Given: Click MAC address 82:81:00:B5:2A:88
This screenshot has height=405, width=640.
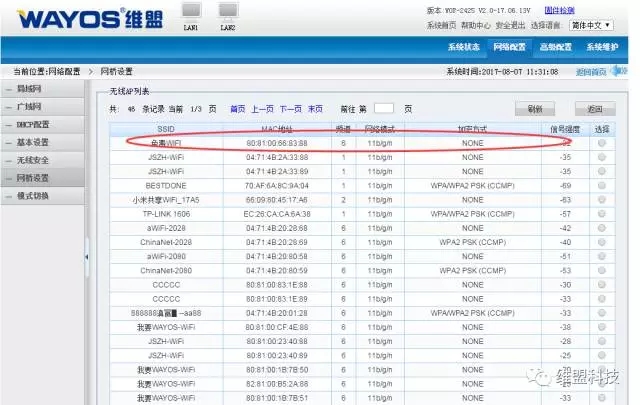Looking at the screenshot, I should pos(277,384).
